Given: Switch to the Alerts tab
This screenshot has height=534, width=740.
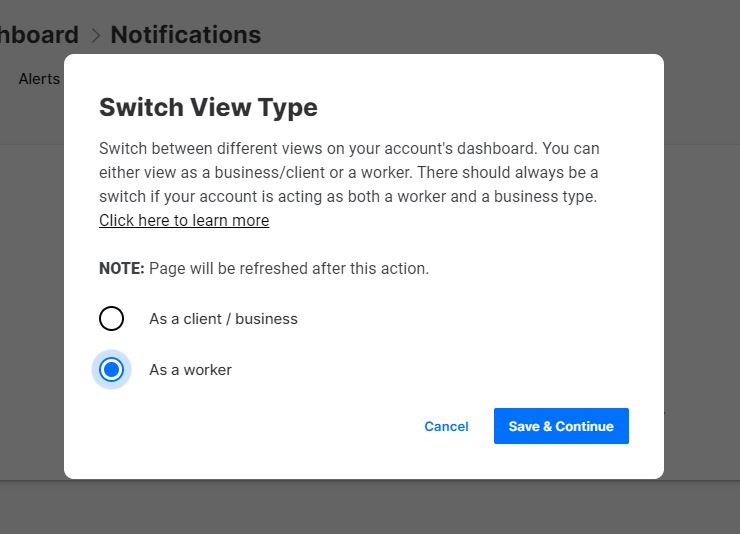Looking at the screenshot, I should pyautogui.click(x=39, y=78).
